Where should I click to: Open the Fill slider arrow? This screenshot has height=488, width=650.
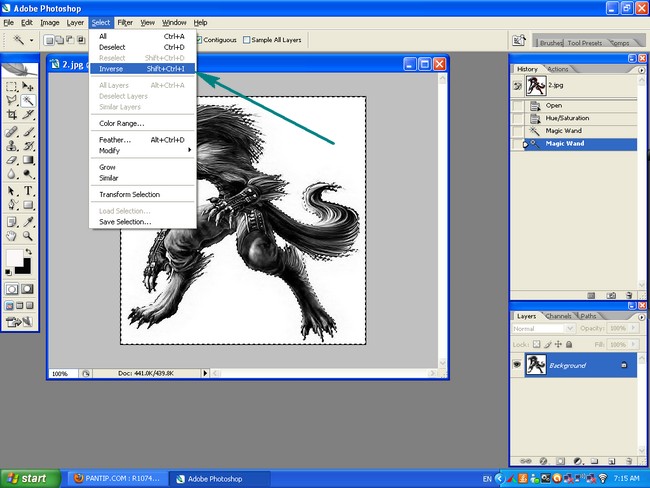[x=633, y=344]
